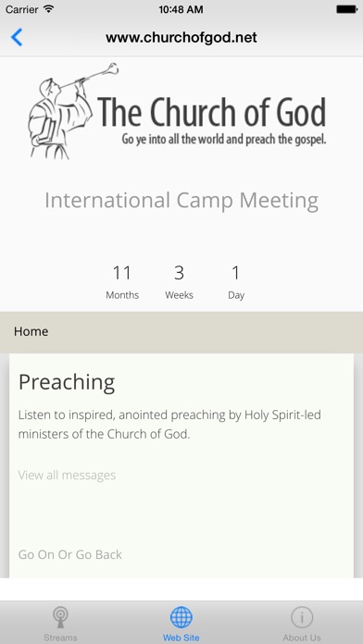363x644 pixels.
Task: Open the View all messages link
Action: 67,476
